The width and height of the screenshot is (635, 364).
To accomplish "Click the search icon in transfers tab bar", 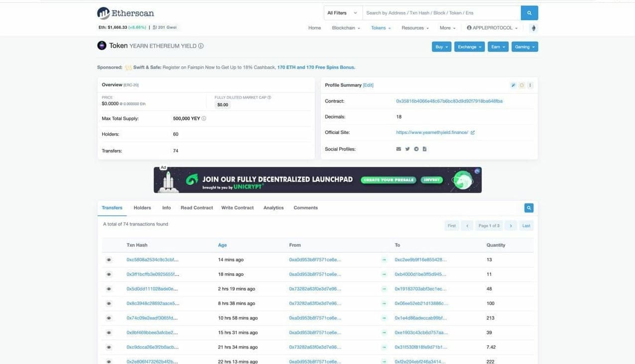I will pos(529,208).
